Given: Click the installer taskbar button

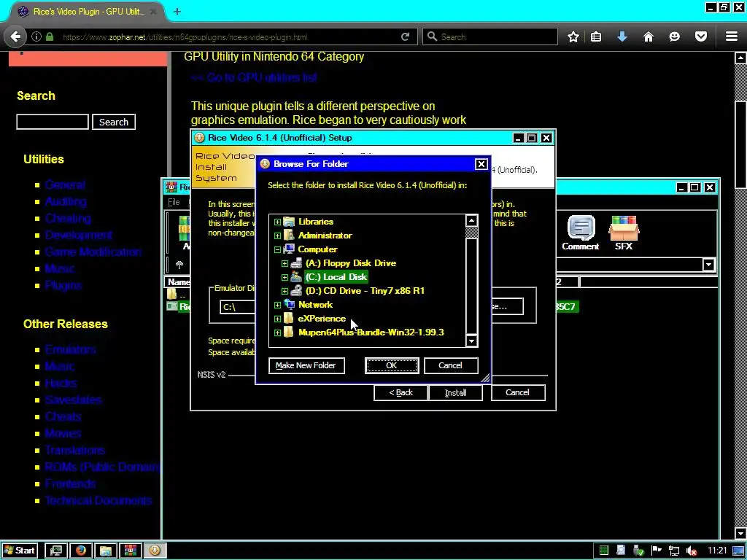Looking at the screenshot, I should [155, 551].
